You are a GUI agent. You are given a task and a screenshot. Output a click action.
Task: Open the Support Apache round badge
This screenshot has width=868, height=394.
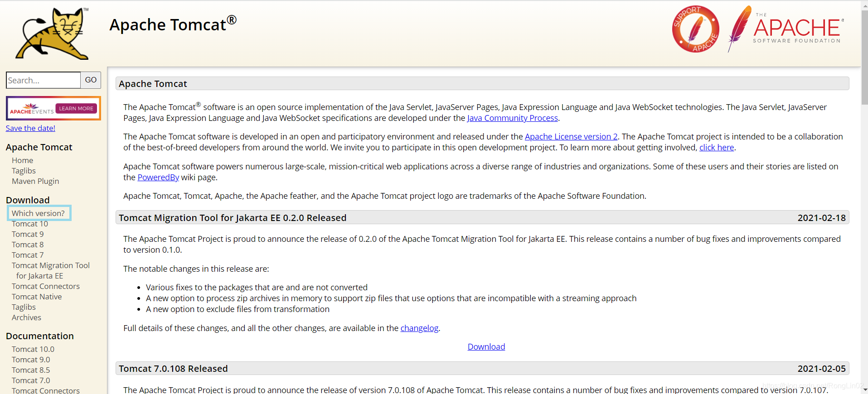click(x=695, y=29)
